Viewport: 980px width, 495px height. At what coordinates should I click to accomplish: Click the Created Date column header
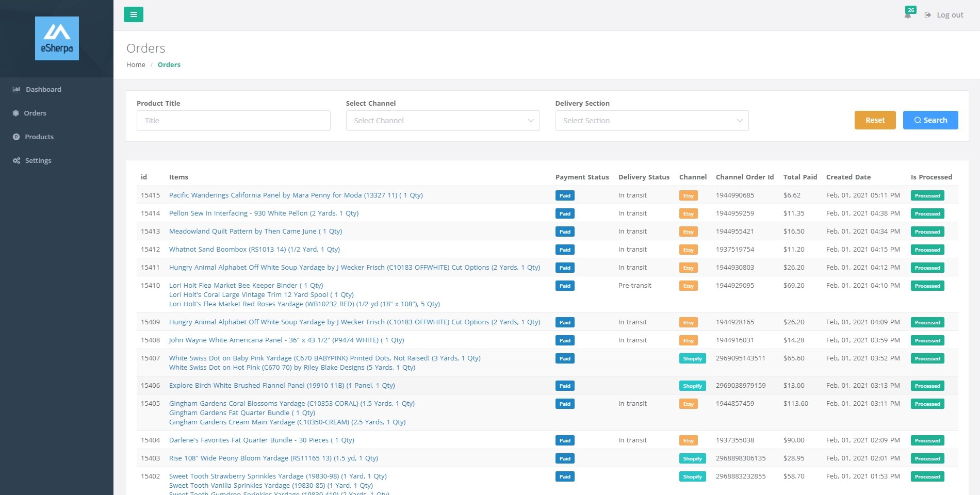click(x=848, y=177)
